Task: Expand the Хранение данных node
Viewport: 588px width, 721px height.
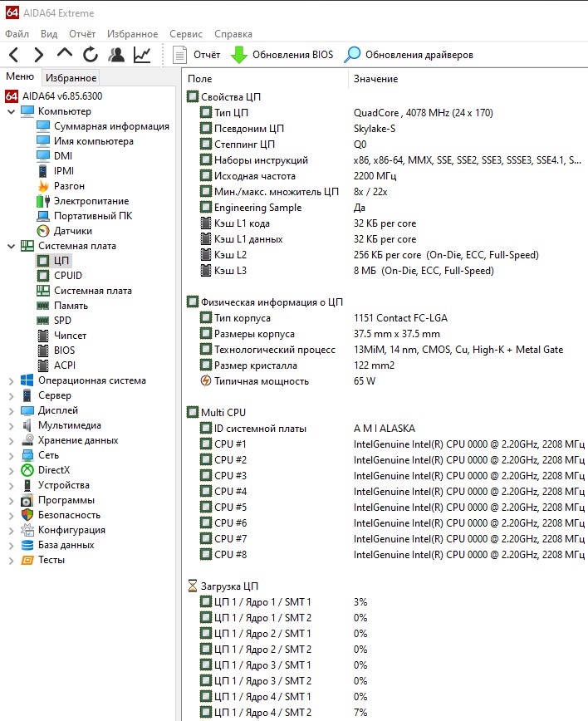Action: click(x=12, y=440)
